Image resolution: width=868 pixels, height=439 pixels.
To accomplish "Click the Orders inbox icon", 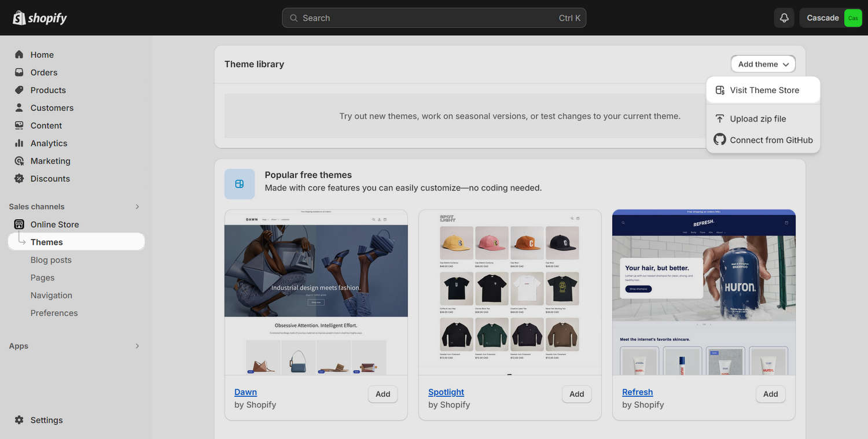I will [19, 72].
